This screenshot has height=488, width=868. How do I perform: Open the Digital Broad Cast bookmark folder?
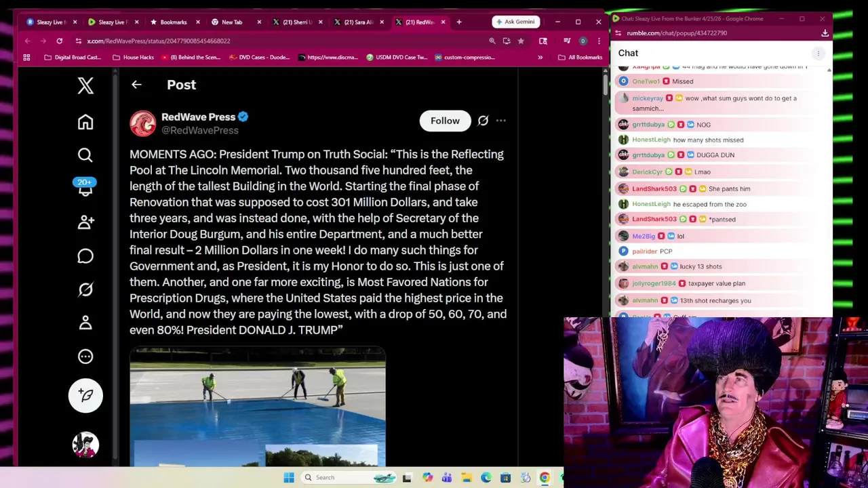pyautogui.click(x=73, y=57)
